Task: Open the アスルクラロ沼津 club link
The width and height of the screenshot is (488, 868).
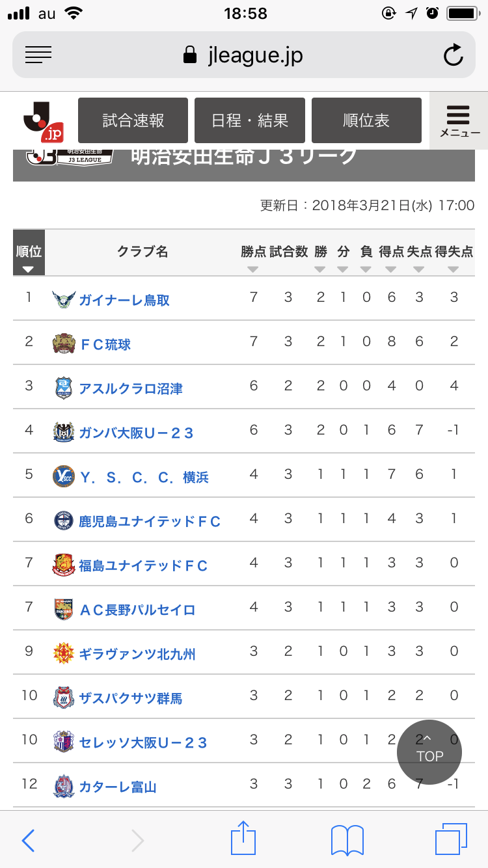Action: pos(130,388)
